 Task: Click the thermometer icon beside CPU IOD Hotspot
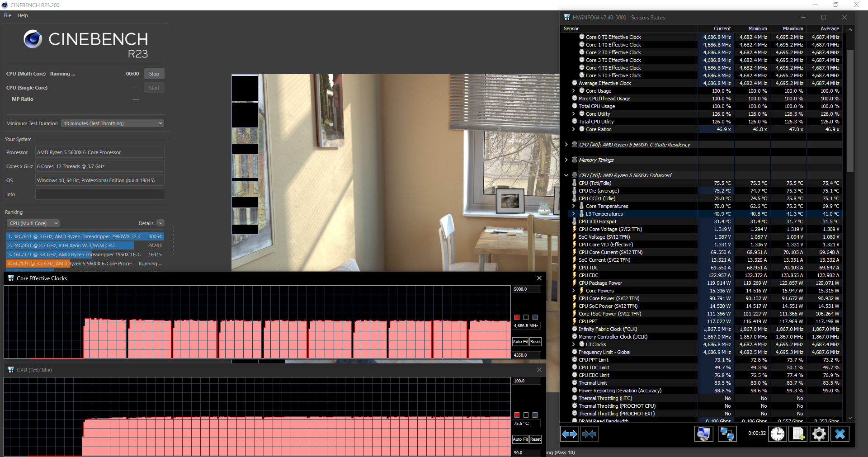[x=574, y=221]
